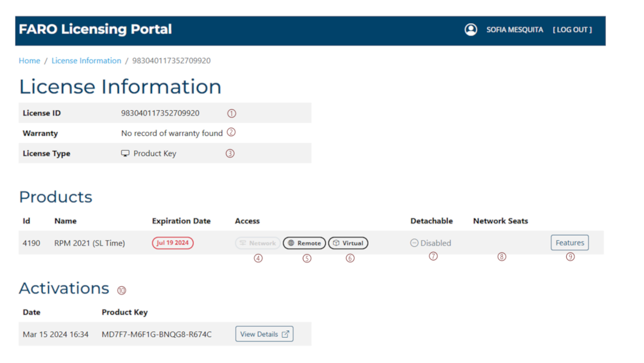The width and height of the screenshot is (644, 363).
Task: Click the Expiration Date column header
Action: pos(181,221)
